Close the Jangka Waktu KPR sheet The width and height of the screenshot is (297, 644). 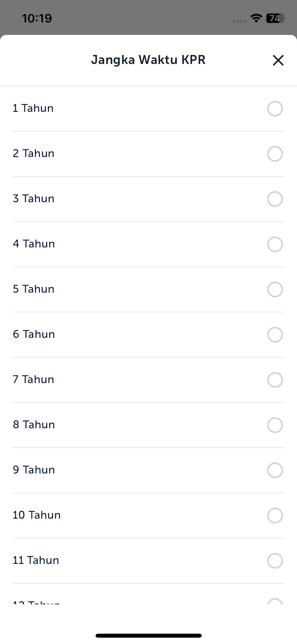click(x=278, y=60)
